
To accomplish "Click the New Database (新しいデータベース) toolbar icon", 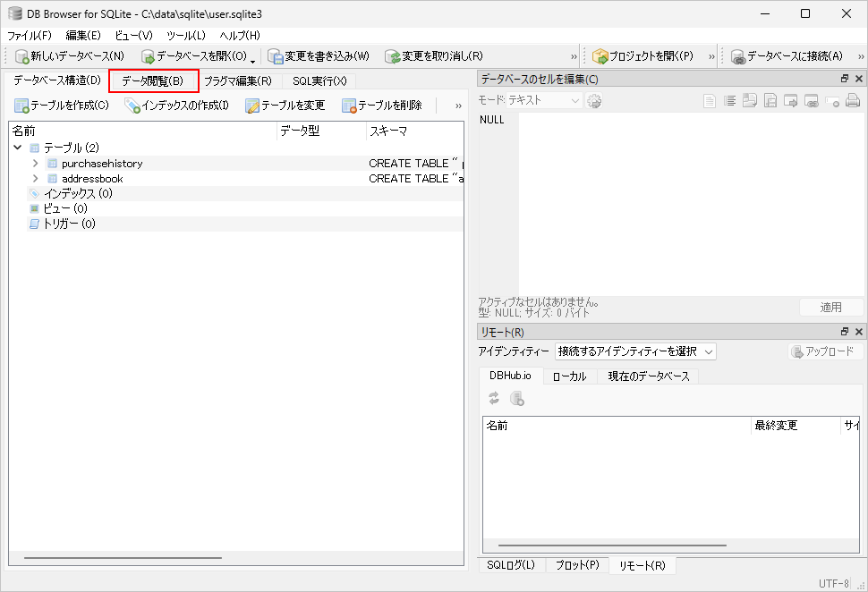I will coord(22,56).
